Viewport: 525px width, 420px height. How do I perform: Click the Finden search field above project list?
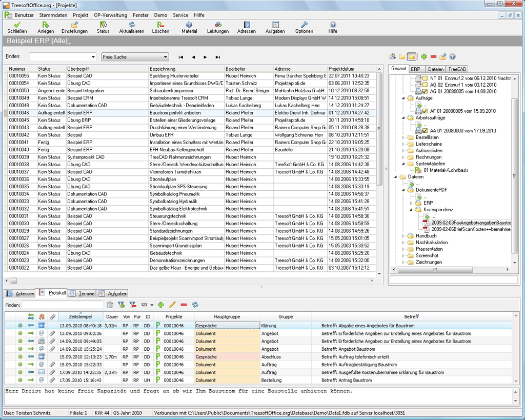[59, 57]
